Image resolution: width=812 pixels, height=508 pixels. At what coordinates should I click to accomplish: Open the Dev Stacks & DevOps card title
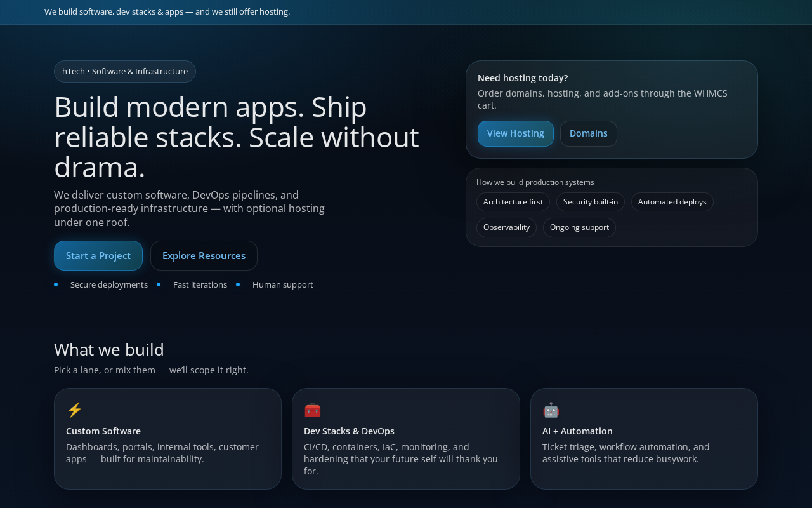point(349,431)
